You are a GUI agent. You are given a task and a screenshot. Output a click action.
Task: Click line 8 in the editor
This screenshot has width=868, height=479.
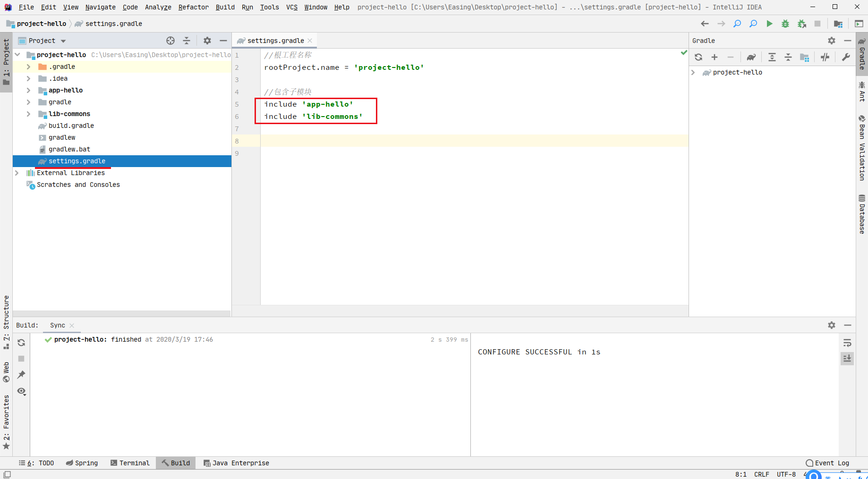pyautogui.click(x=474, y=141)
